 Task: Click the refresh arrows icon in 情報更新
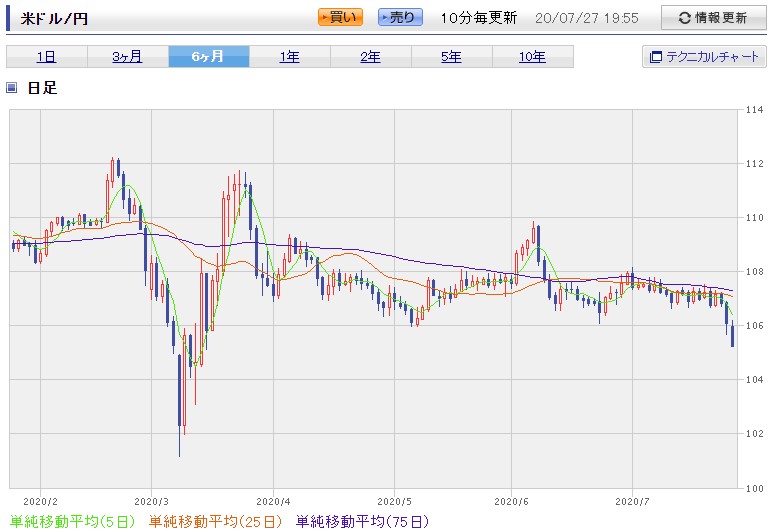point(684,18)
